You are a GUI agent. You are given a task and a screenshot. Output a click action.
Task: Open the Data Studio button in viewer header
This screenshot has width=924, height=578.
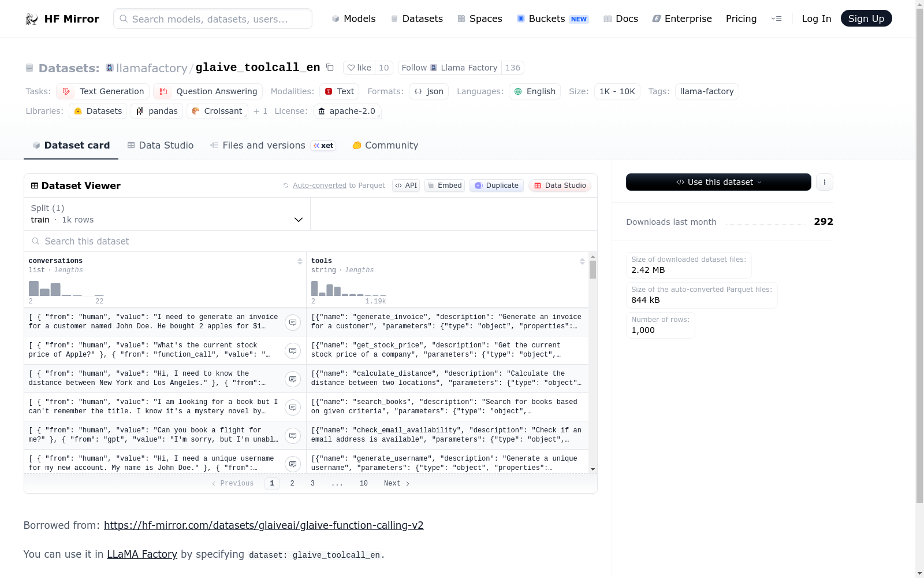tap(560, 186)
